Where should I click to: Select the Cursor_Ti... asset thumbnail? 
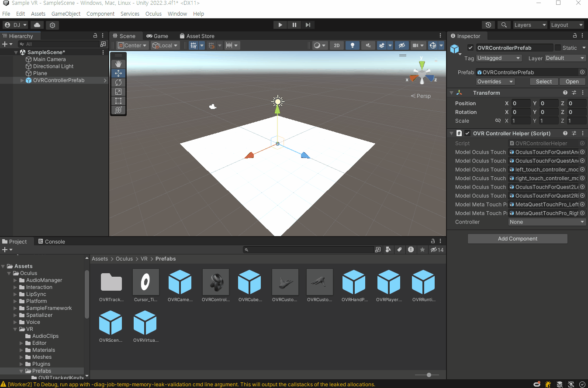(146, 282)
